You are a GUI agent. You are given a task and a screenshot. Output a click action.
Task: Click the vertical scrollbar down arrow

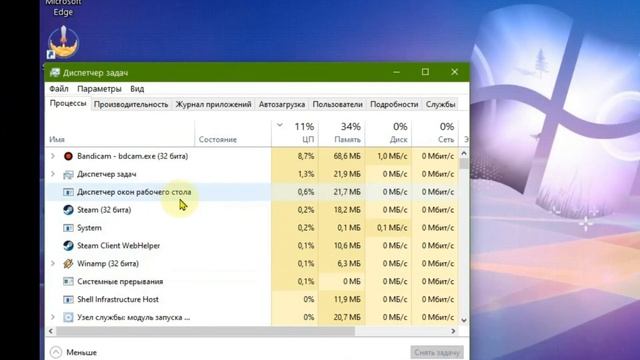(464, 320)
